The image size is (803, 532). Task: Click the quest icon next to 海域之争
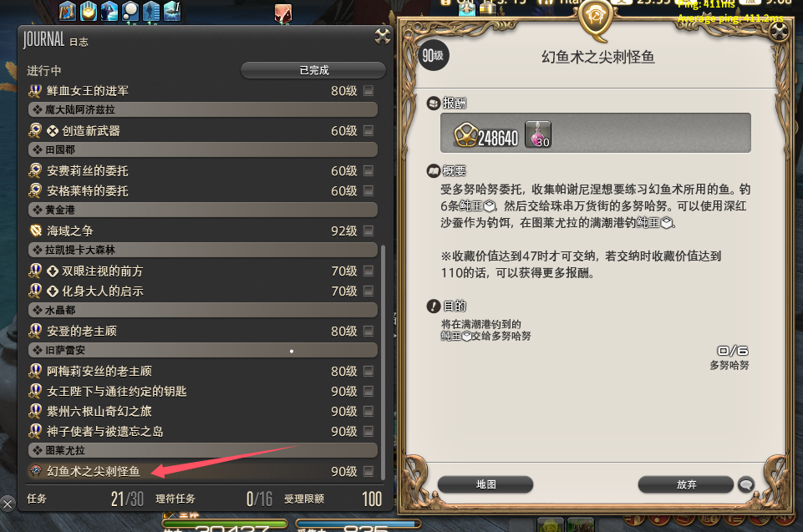click(x=35, y=231)
